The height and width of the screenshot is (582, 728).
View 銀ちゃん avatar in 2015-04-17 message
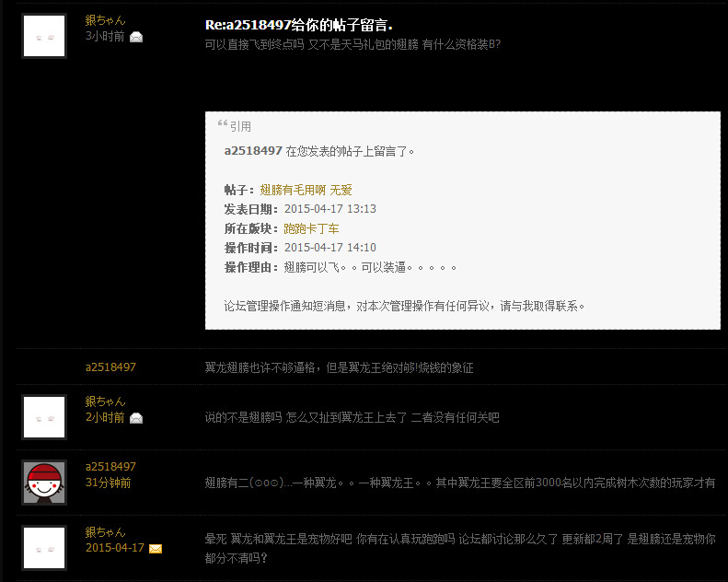coord(44,548)
